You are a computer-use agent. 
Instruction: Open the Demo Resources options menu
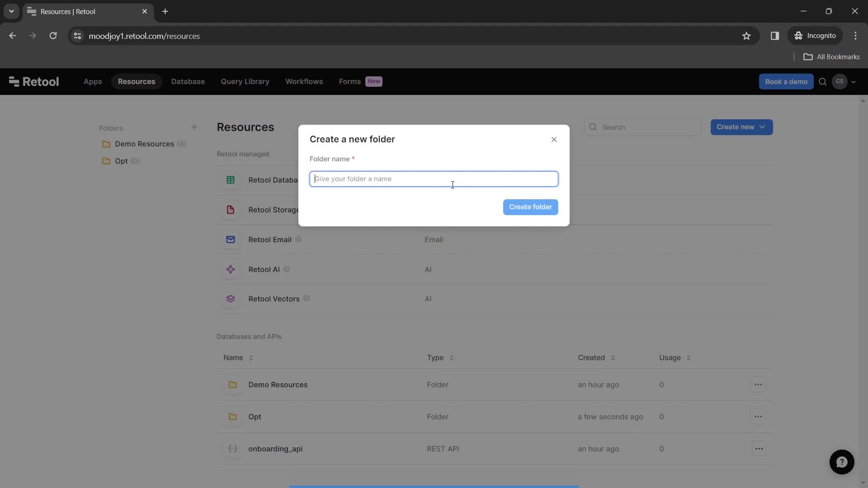(758, 385)
